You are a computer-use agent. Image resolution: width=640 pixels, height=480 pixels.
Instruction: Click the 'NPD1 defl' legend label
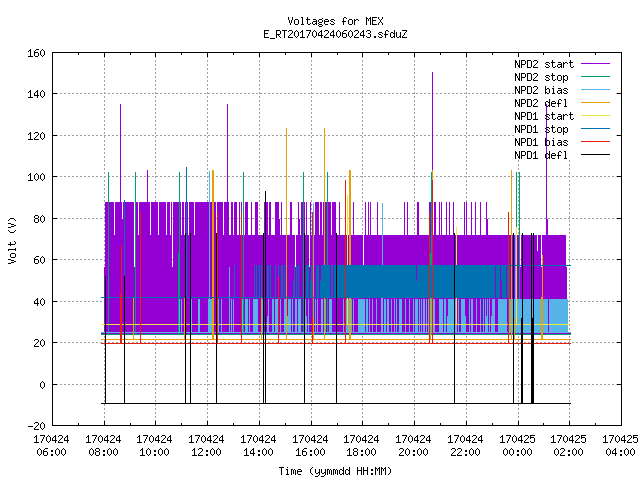coord(541,156)
